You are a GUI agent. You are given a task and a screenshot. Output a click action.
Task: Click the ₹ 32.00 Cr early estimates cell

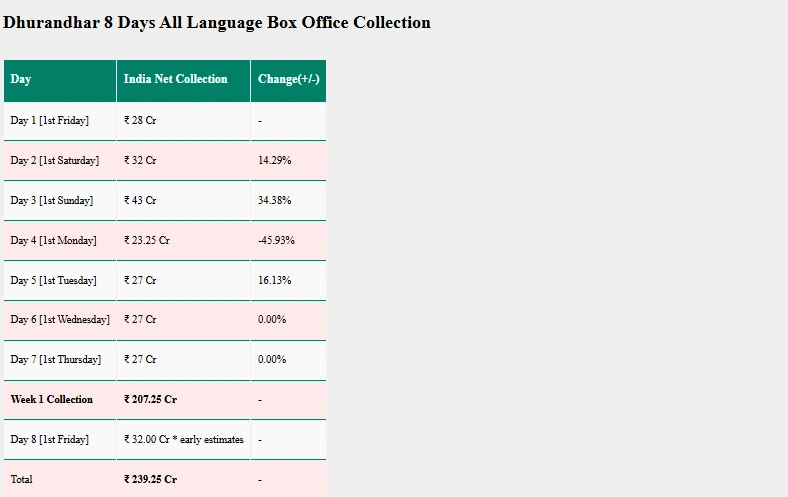[184, 440]
